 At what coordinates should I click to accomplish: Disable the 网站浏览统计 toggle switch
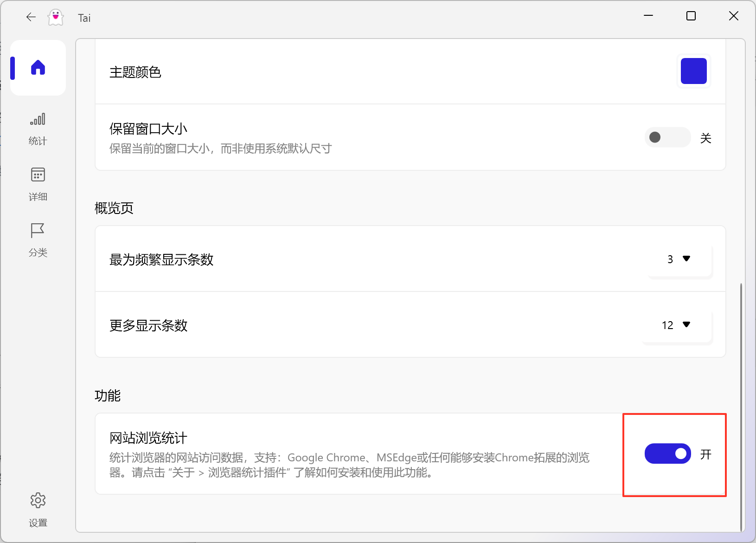[667, 453]
